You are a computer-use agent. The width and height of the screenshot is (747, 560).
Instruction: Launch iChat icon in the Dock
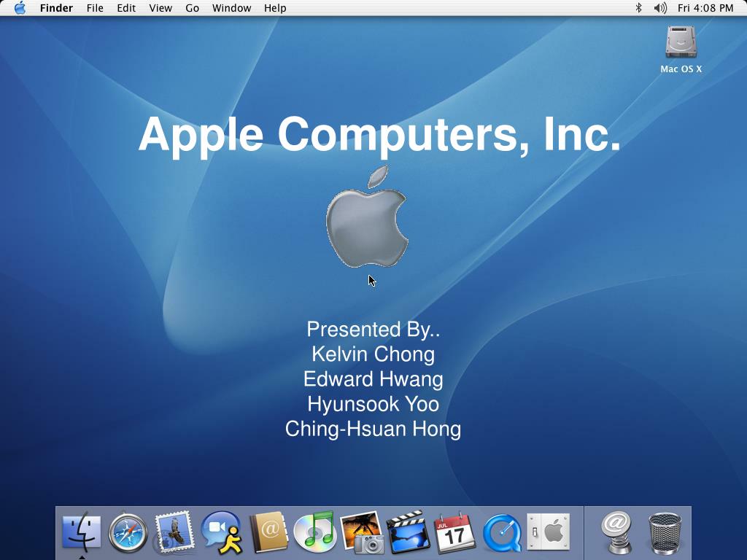tap(222, 532)
